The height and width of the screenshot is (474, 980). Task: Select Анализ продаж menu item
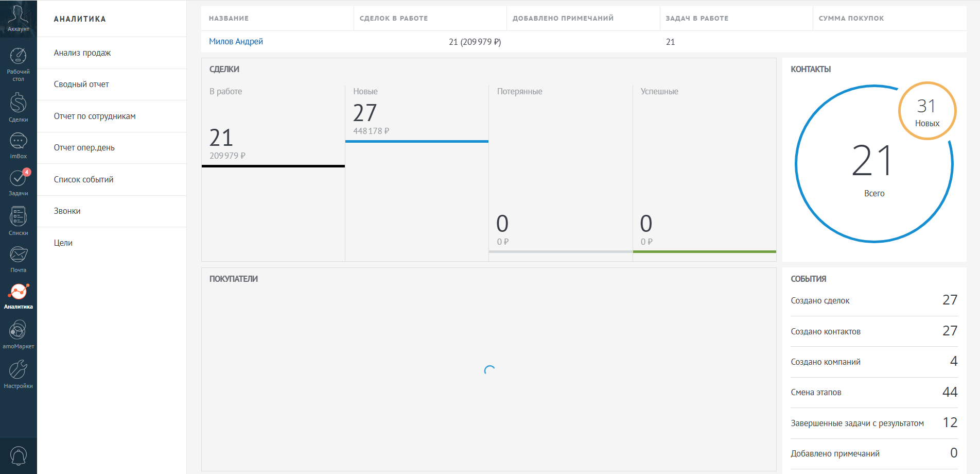coord(82,53)
